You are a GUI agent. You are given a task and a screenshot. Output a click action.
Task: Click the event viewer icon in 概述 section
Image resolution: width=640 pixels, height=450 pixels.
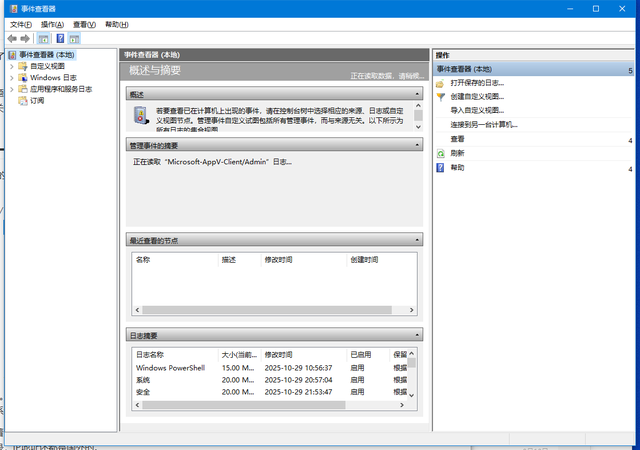point(141,116)
